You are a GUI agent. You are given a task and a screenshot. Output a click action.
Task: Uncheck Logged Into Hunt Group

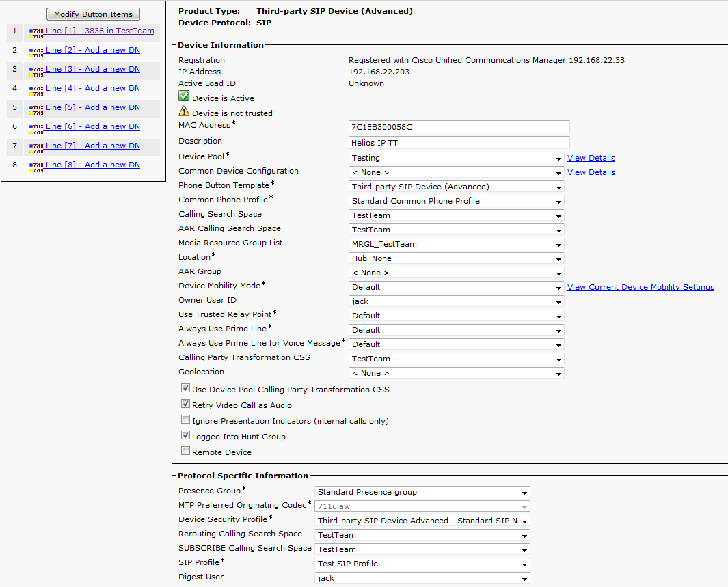(x=185, y=436)
